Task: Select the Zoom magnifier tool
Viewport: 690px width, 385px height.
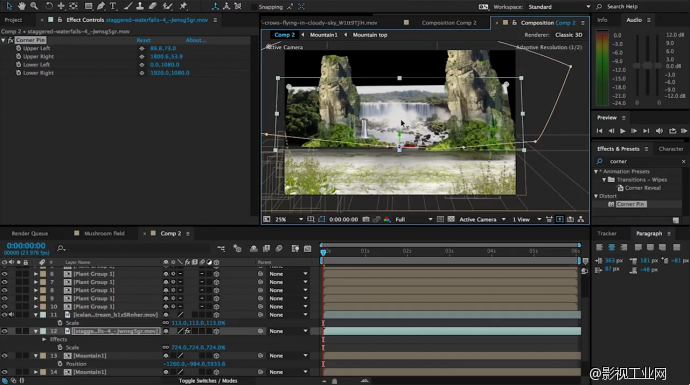Action: 34,6
